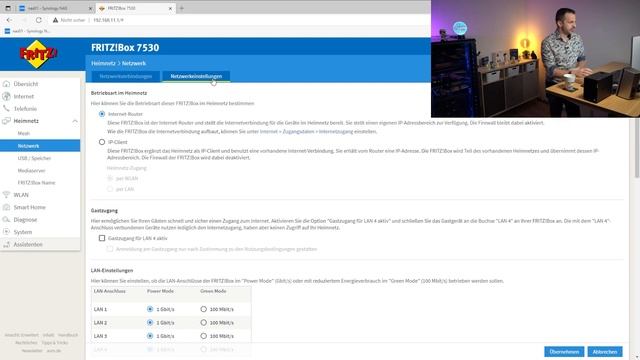Switch to Netzwerkverbindungen tab
The height and width of the screenshot is (360, 640).
(x=126, y=76)
